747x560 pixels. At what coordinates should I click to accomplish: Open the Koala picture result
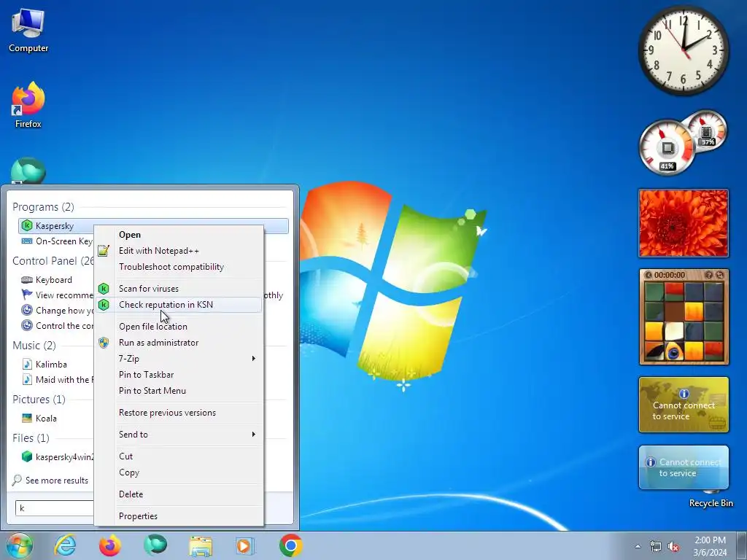[x=40, y=418]
